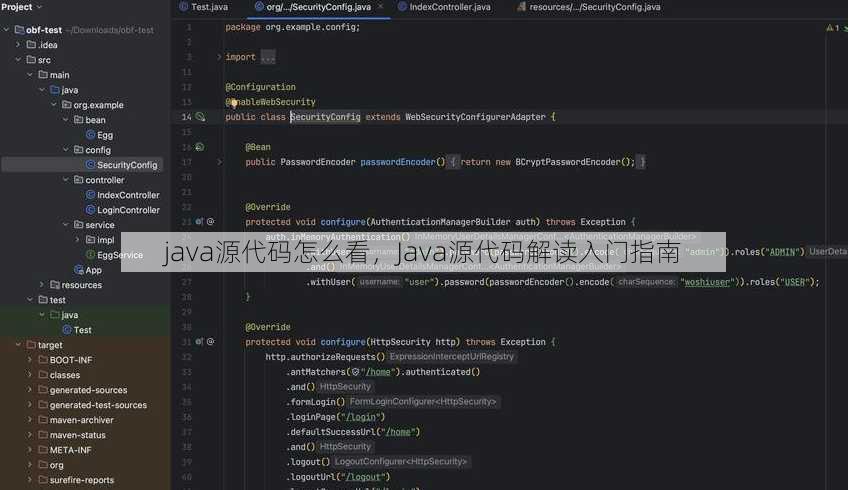Click the EggService interface icon
The height and width of the screenshot is (490, 848).
[x=90, y=255]
